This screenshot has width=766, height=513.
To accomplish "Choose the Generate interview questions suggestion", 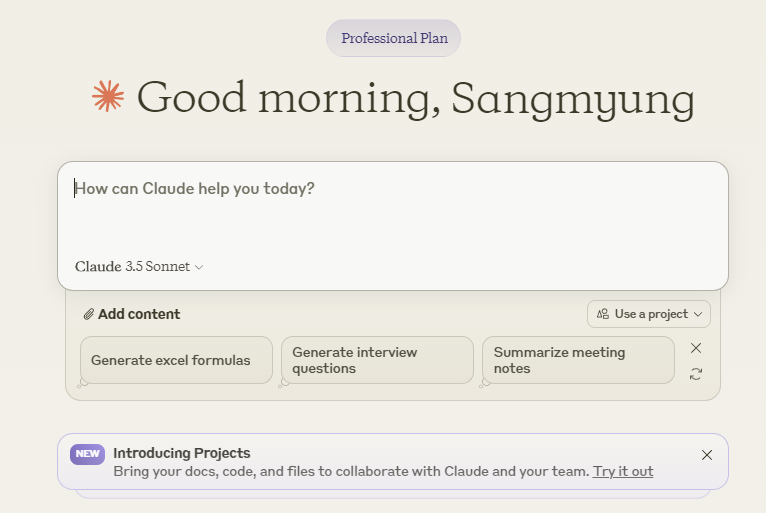I will 378,360.
